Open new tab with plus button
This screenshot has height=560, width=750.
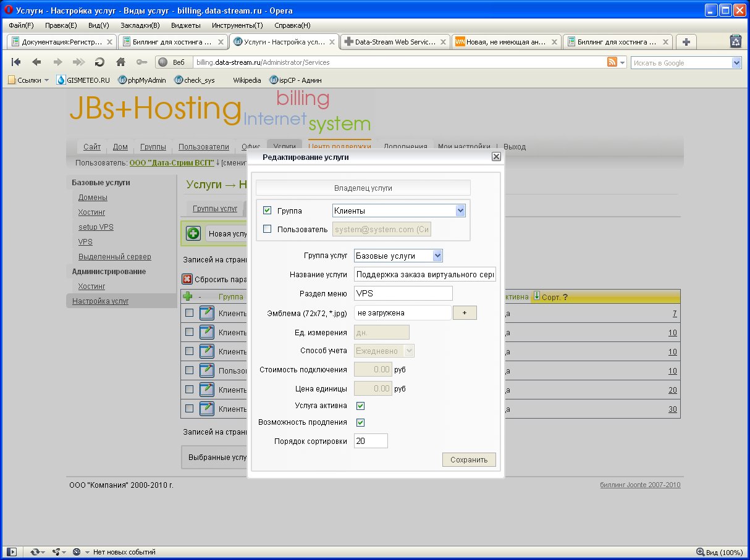tap(686, 42)
